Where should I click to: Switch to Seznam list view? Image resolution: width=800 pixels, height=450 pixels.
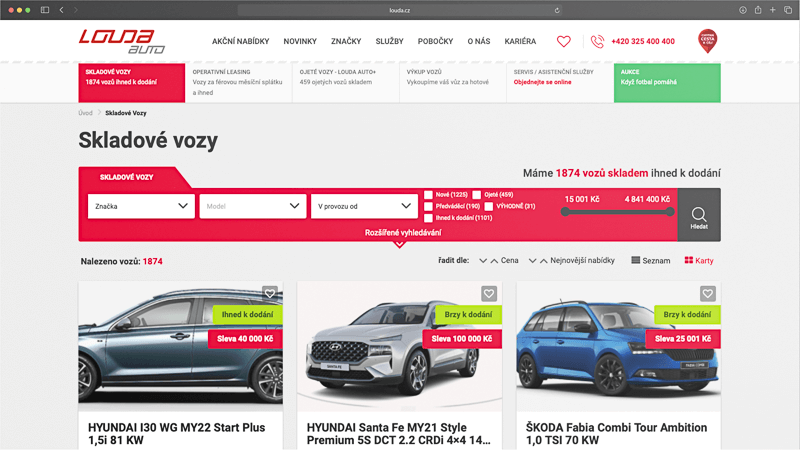(x=650, y=261)
